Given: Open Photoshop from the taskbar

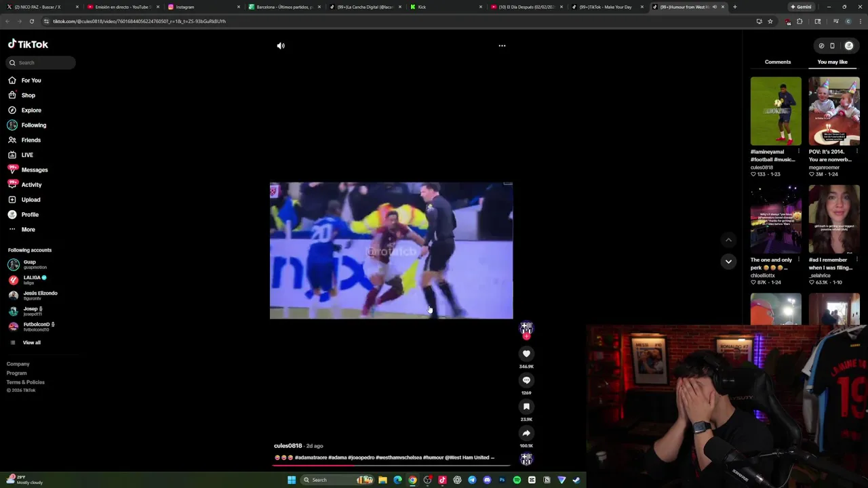Looking at the screenshot, I should 502,480.
